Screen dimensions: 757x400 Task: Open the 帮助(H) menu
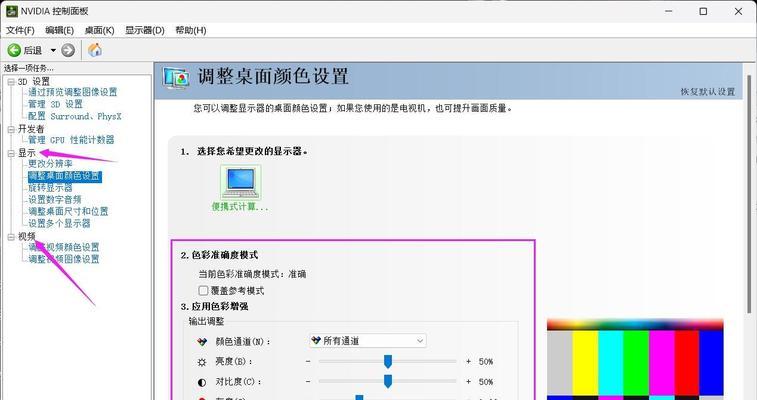pos(191,30)
